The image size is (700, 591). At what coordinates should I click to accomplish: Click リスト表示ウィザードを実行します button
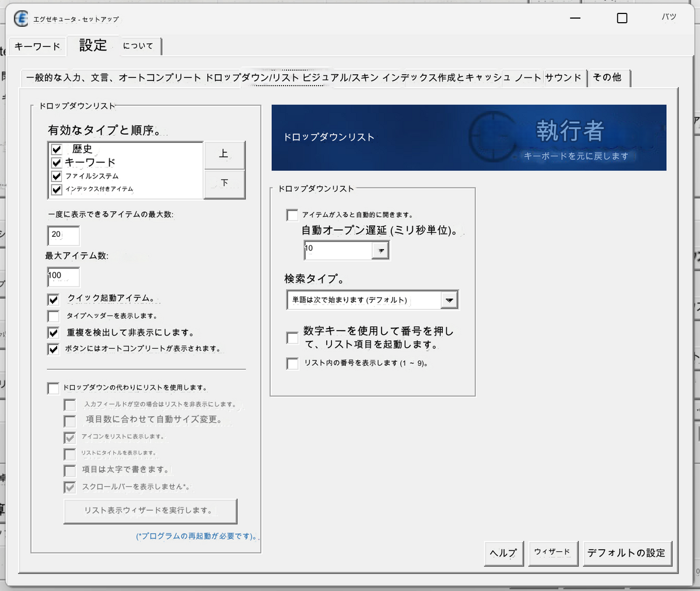pyautogui.click(x=150, y=511)
